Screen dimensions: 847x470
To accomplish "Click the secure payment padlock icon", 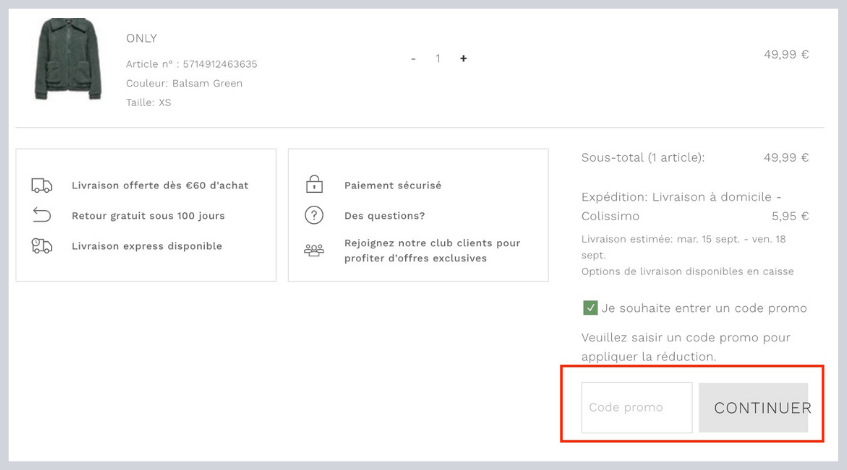I will click(x=314, y=185).
